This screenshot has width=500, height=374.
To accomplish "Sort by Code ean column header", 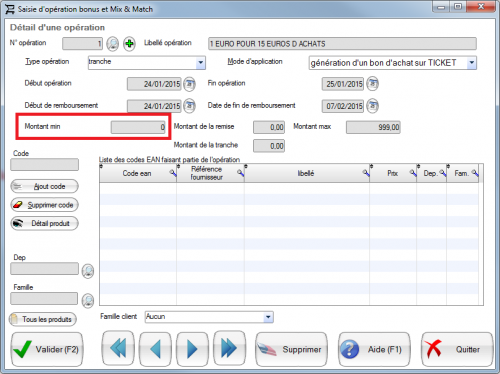I will [x=137, y=173].
